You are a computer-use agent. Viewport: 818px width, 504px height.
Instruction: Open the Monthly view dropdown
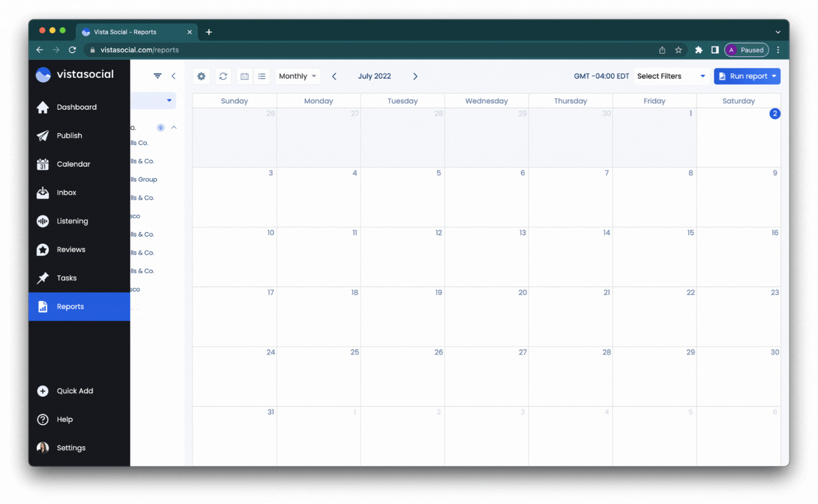[x=297, y=76]
